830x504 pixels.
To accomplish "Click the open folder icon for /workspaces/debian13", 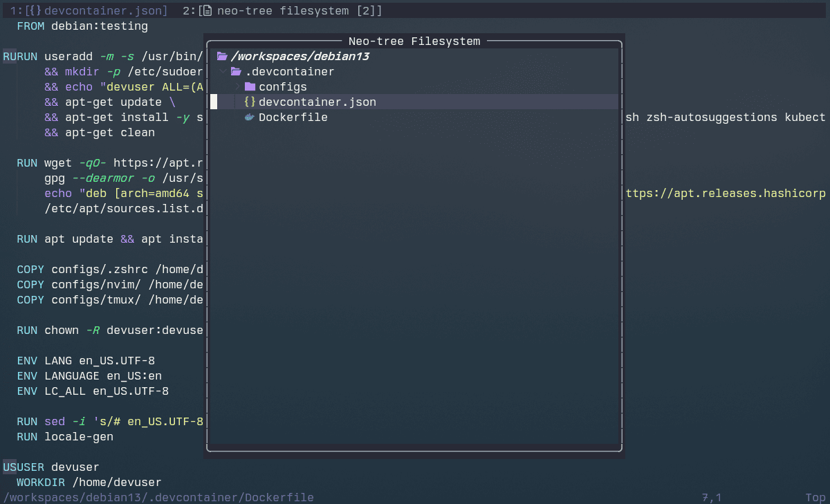I will (x=222, y=57).
